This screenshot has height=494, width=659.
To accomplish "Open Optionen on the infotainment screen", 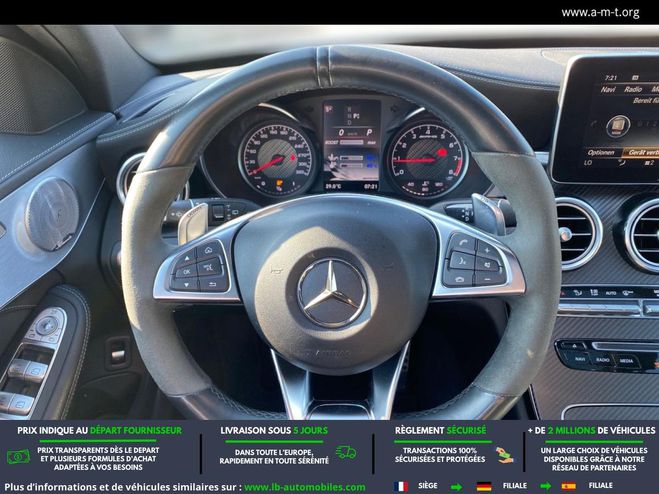I will pyautogui.click(x=601, y=153).
